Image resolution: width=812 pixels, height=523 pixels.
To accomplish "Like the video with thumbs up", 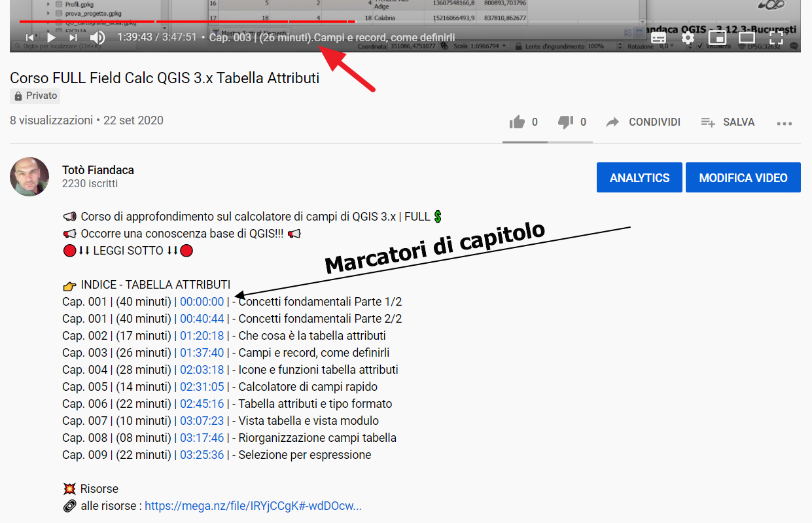I will [x=518, y=122].
